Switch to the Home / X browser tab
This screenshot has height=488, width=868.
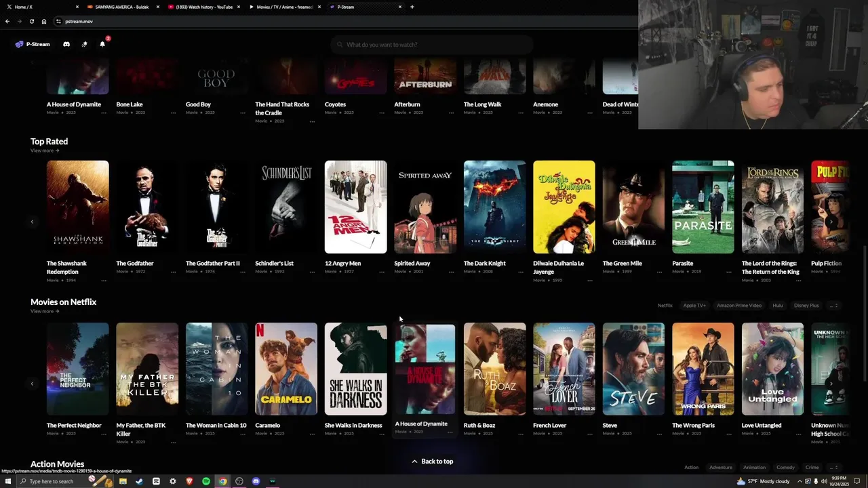click(41, 7)
